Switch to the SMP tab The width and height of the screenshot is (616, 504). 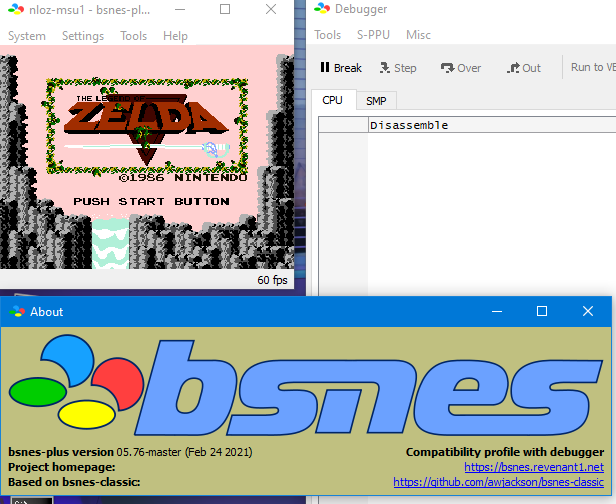[376, 101]
